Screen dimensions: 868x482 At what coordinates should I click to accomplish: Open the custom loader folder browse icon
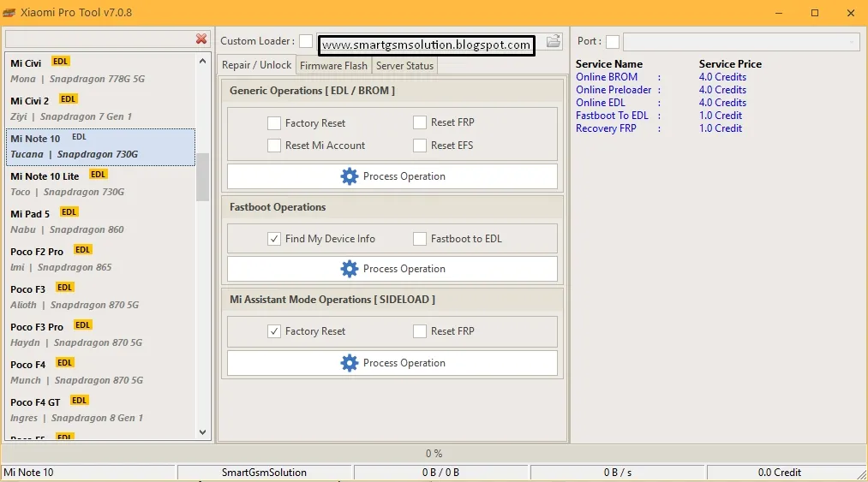pos(553,41)
